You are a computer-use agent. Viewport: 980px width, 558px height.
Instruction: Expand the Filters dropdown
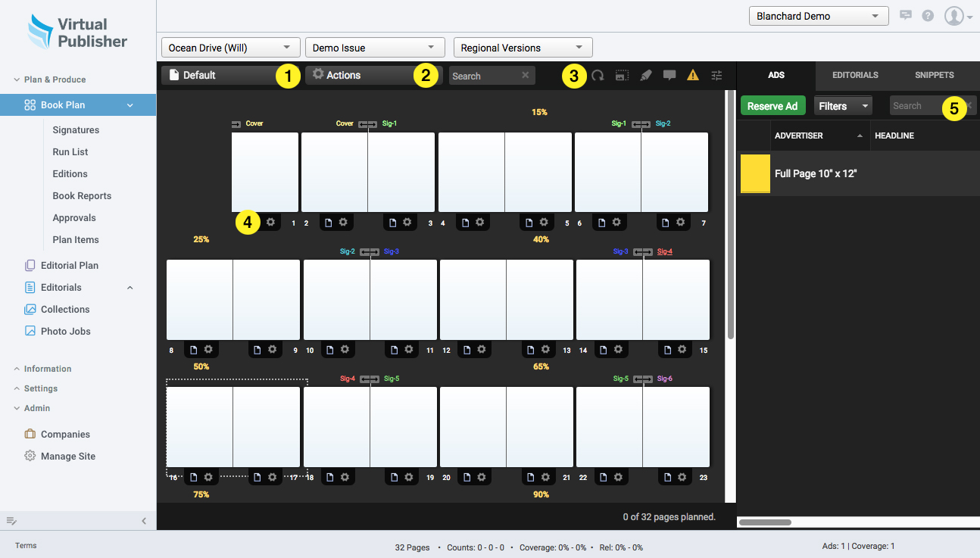(843, 106)
